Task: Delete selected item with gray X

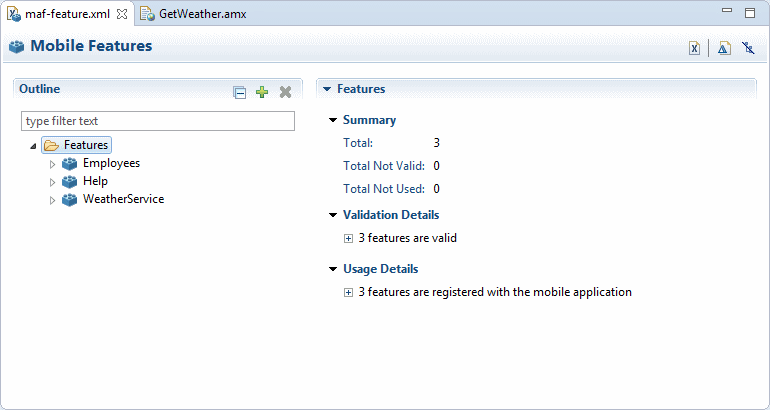Action: [x=285, y=92]
